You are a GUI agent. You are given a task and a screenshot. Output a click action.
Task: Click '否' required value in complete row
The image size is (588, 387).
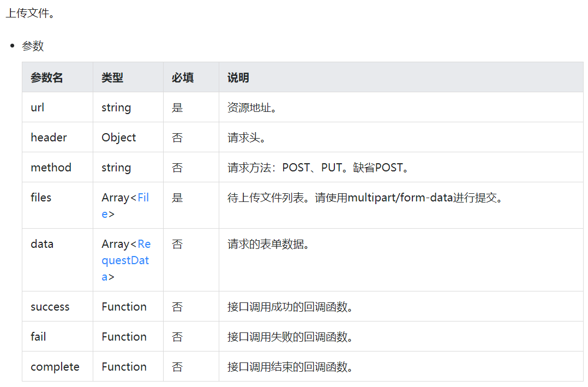(177, 367)
